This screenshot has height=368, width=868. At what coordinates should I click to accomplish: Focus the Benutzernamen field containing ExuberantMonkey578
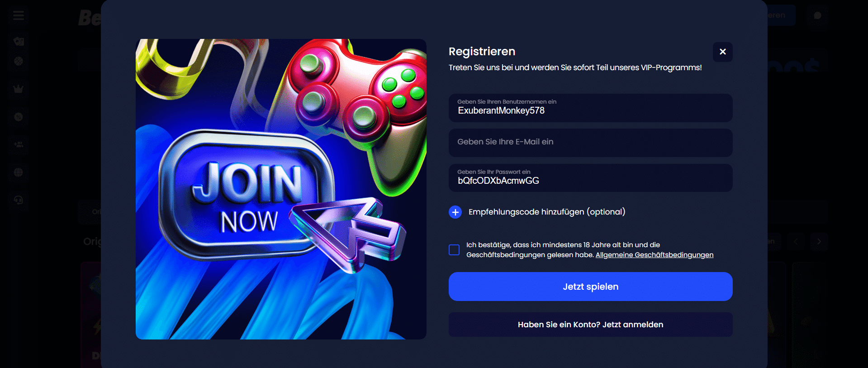[x=590, y=108]
